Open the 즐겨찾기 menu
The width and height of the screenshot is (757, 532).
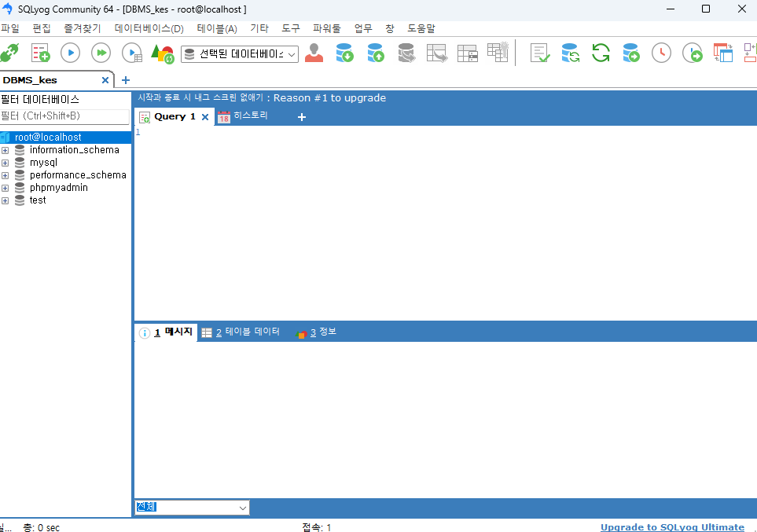83,28
